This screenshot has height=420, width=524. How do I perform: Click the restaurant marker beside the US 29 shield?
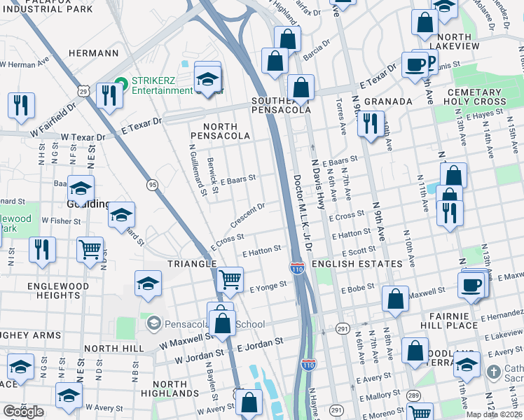(x=109, y=98)
